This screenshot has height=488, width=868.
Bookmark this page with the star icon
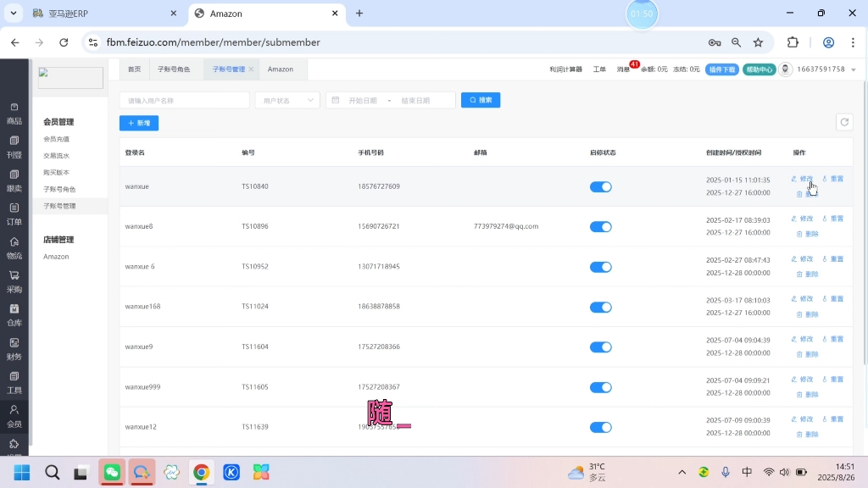click(759, 42)
